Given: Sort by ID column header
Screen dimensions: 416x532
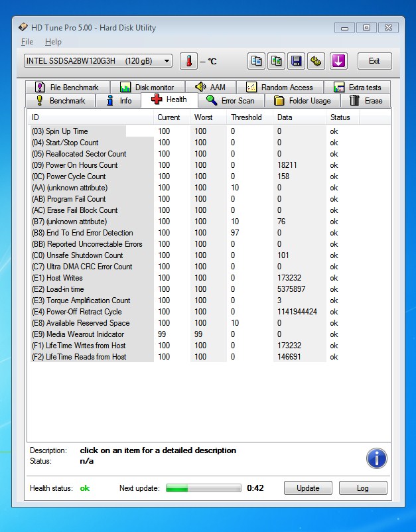Looking at the screenshot, I should [90, 117].
